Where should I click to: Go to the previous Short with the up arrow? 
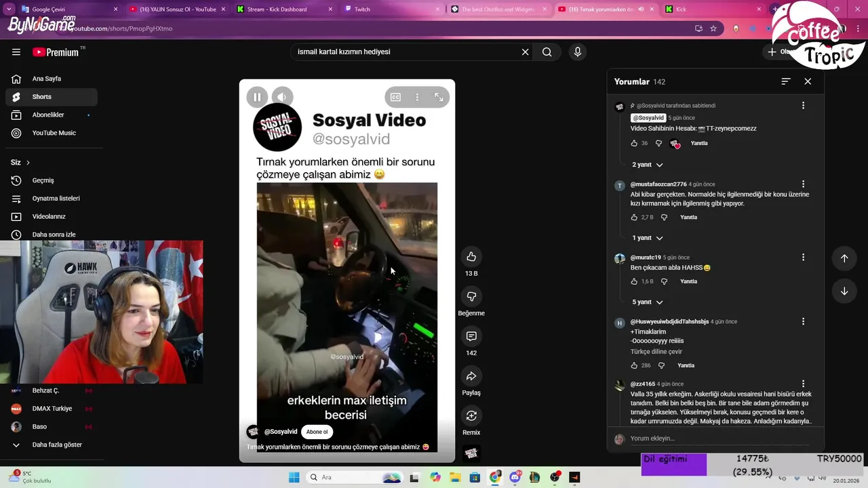pyautogui.click(x=844, y=258)
